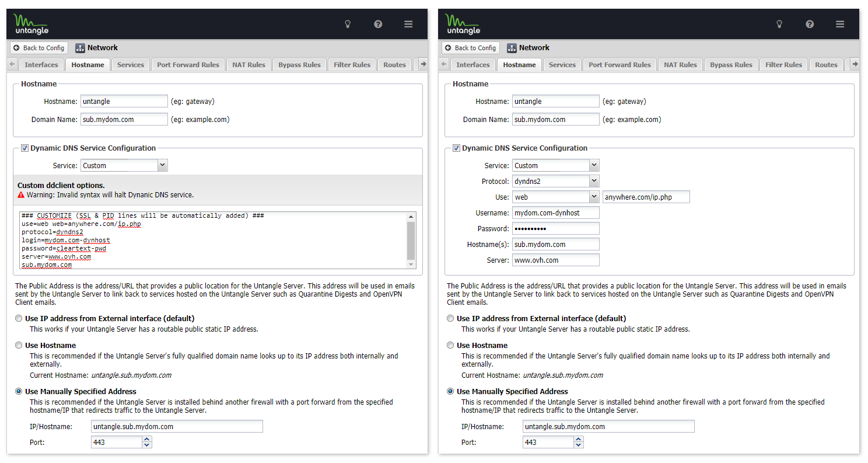Open Bypass Rules tab in right window
The image size is (868, 463).
coord(731,65)
